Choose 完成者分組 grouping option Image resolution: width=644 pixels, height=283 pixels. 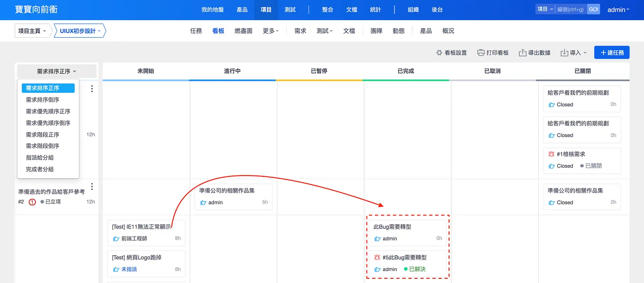pos(48,169)
